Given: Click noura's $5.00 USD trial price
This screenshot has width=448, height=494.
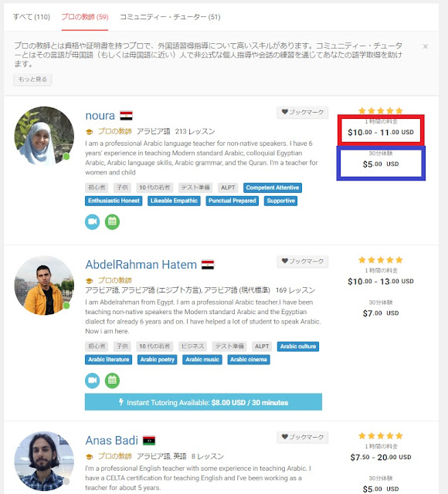Looking at the screenshot, I should [x=381, y=164].
